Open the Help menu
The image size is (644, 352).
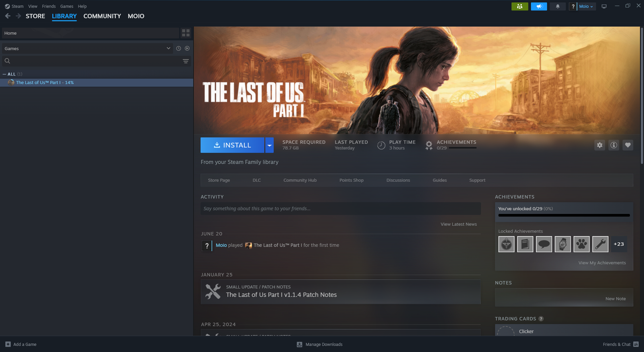(x=82, y=7)
